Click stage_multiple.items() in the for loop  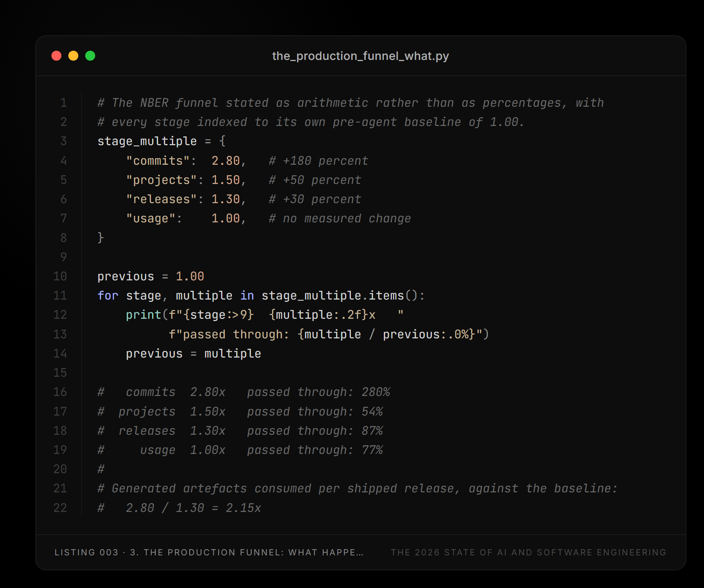pyautogui.click(x=339, y=295)
